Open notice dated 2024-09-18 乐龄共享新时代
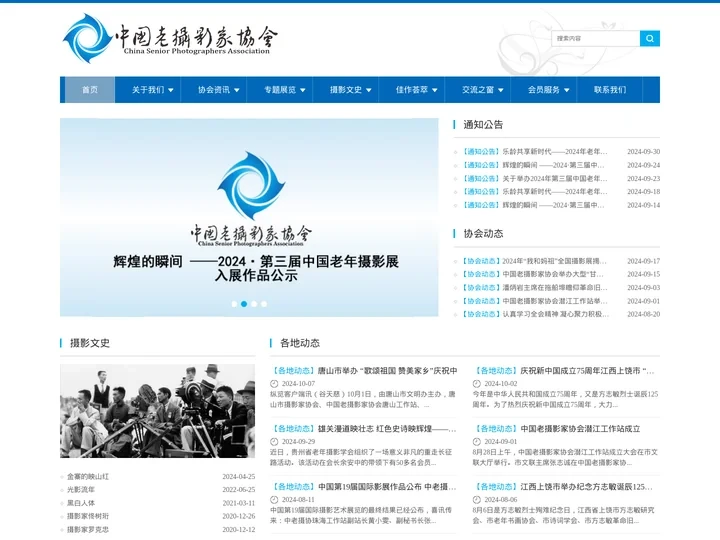The height and width of the screenshot is (540, 720). coord(555,192)
